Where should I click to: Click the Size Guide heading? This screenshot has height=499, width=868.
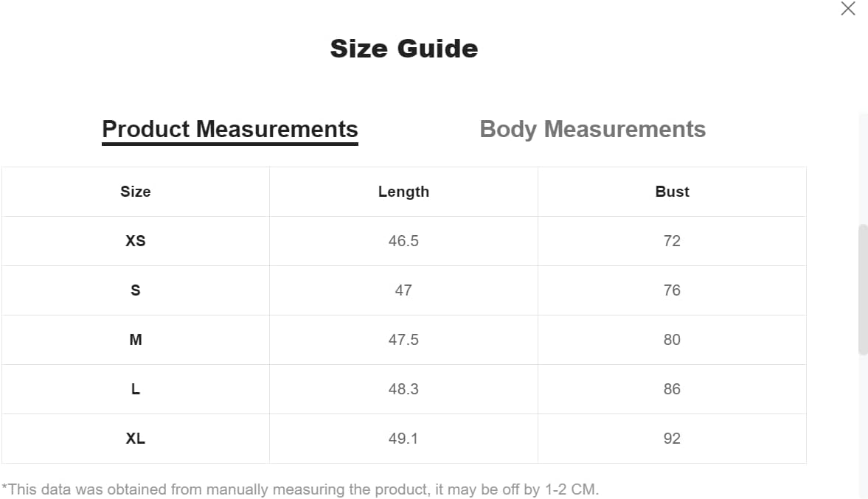click(x=404, y=49)
